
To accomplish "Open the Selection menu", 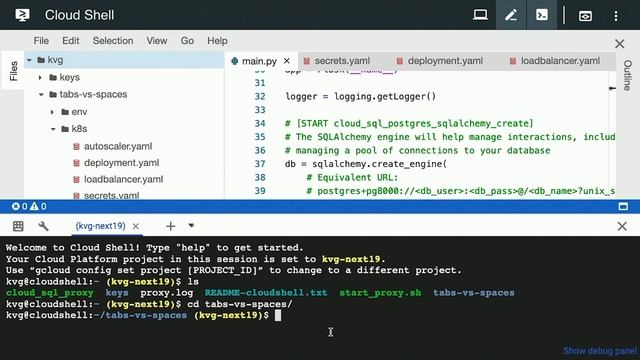I will tap(113, 41).
